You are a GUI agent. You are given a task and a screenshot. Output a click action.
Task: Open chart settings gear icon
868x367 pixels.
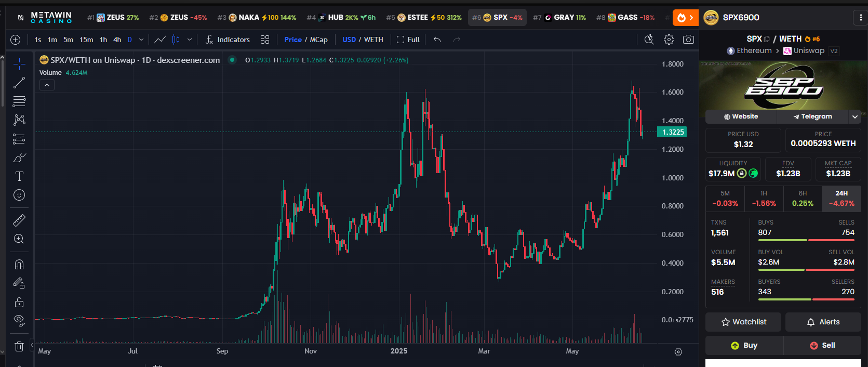click(x=669, y=40)
